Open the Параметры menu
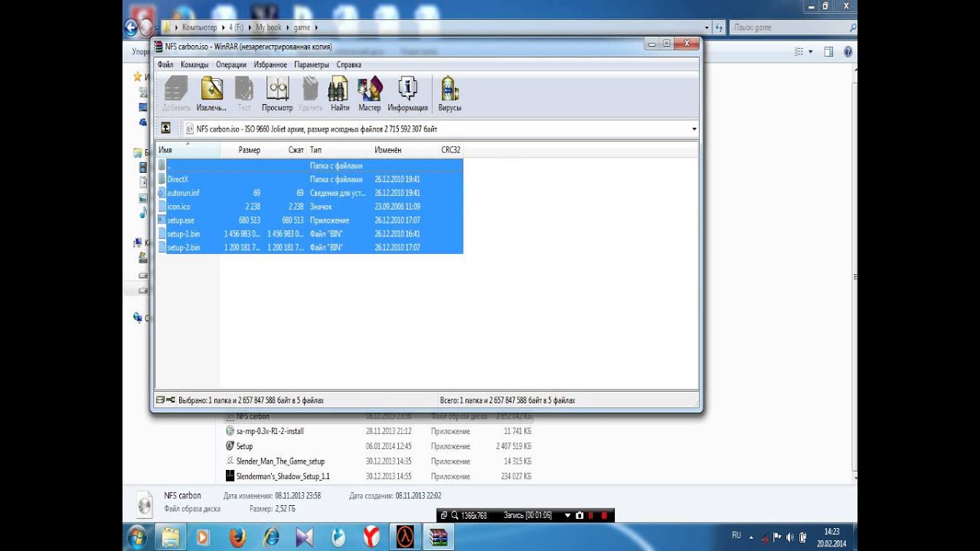Viewport: 980px width, 551px height. [312, 65]
